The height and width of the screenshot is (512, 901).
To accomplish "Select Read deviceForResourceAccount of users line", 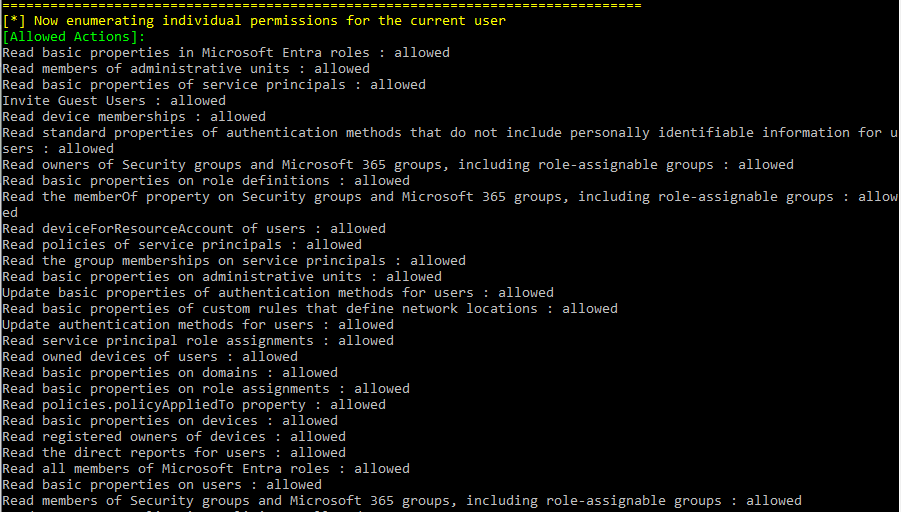I will tap(194, 229).
